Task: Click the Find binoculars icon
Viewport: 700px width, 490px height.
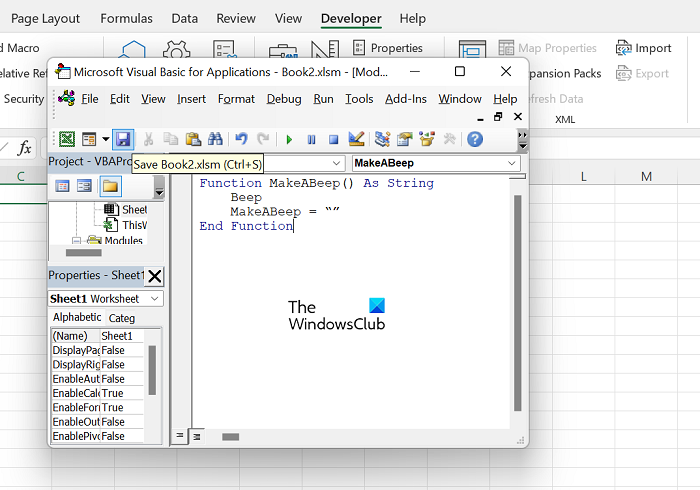Action: click(x=213, y=140)
